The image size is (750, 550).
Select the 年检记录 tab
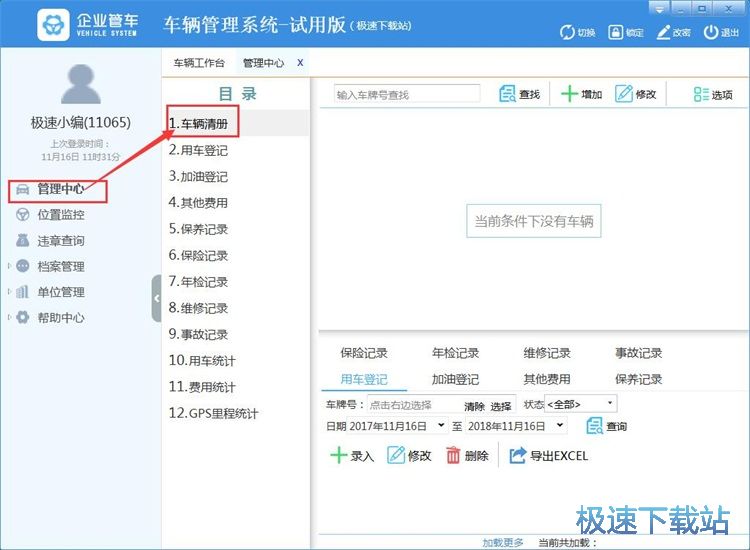click(455, 353)
